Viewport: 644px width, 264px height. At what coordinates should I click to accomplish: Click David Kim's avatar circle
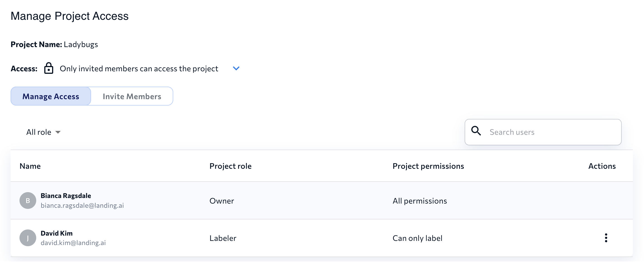pyautogui.click(x=28, y=238)
